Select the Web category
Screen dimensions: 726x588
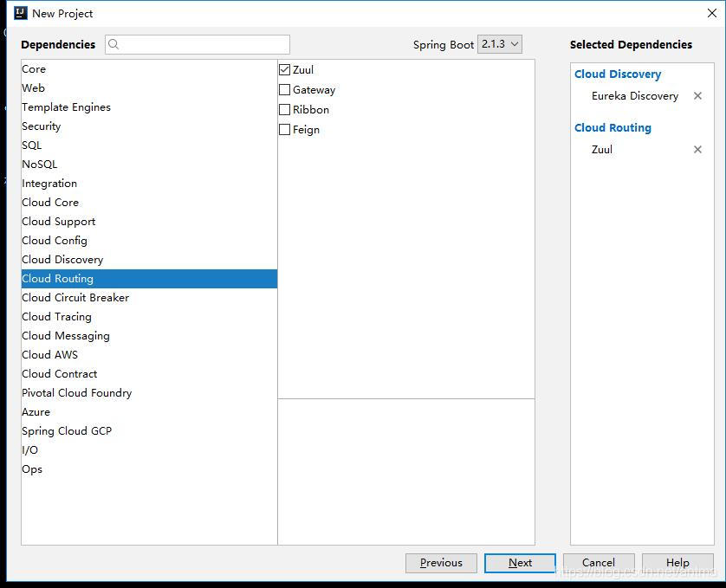click(34, 88)
